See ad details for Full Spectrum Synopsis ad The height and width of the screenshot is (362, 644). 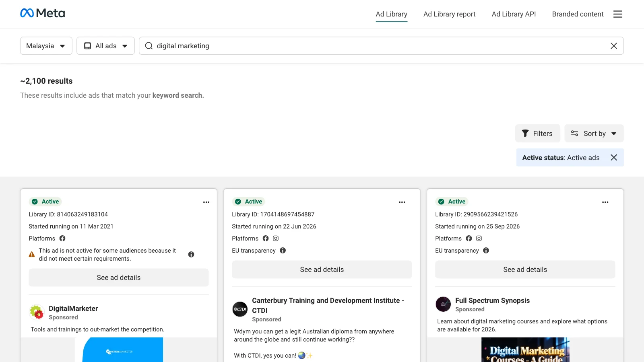(525, 269)
